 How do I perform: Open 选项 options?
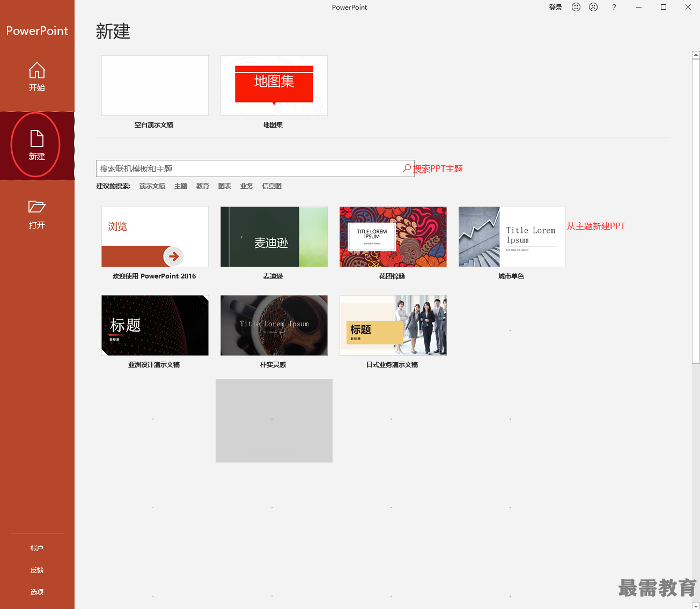[37, 592]
